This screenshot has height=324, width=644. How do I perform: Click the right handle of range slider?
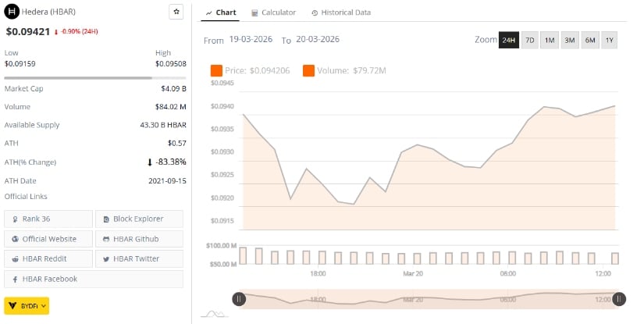click(x=619, y=298)
